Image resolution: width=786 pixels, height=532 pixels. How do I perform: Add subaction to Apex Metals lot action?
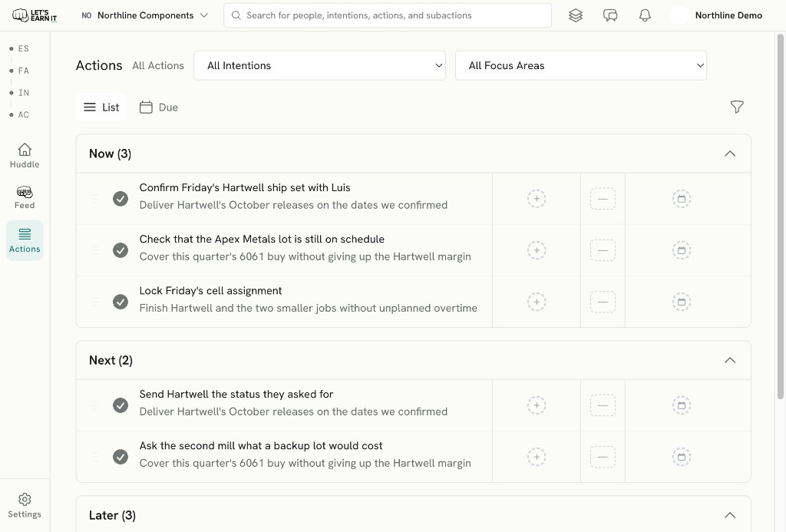point(537,250)
